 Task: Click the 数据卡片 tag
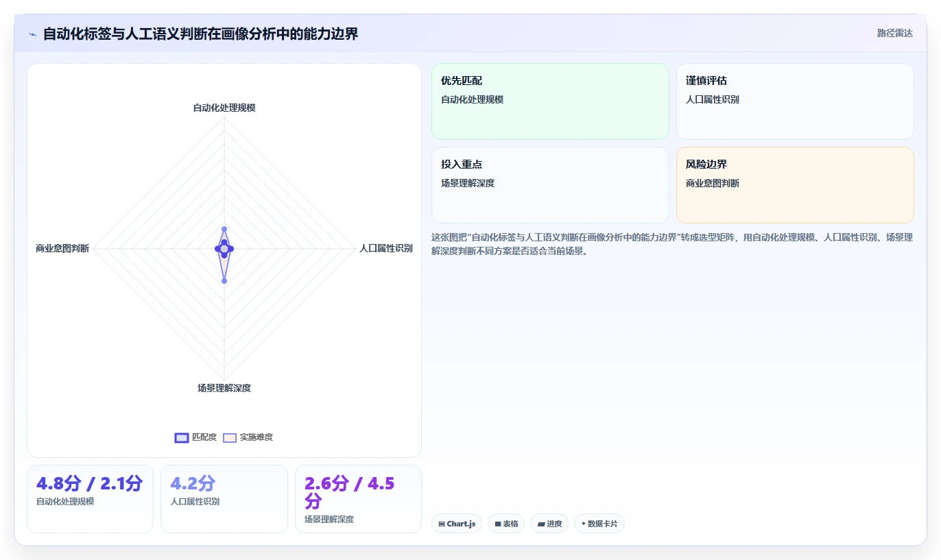point(599,524)
